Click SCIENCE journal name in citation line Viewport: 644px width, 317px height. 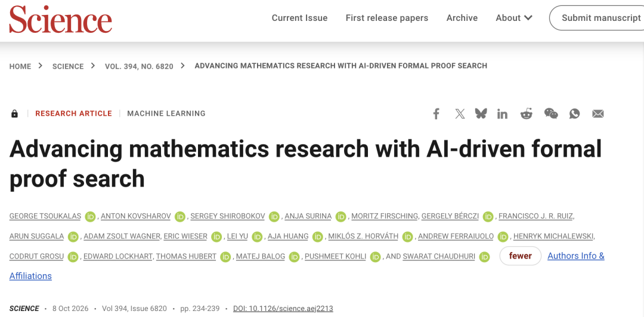click(x=24, y=309)
